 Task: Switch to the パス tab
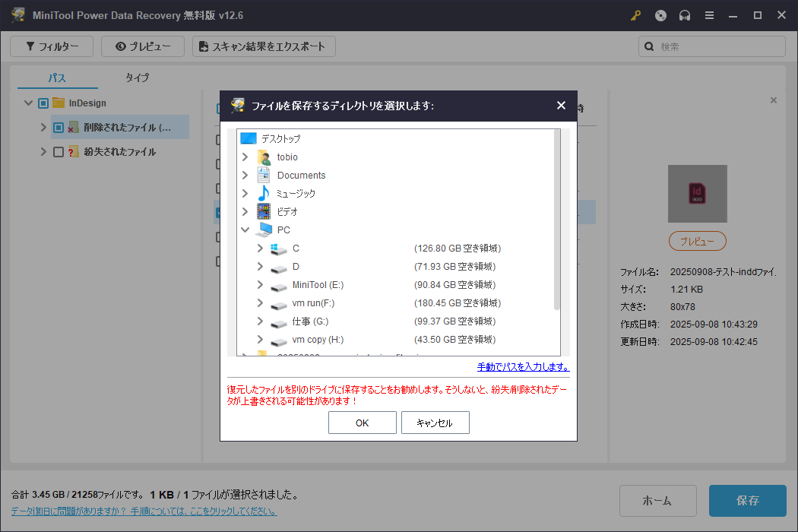pyautogui.click(x=57, y=78)
